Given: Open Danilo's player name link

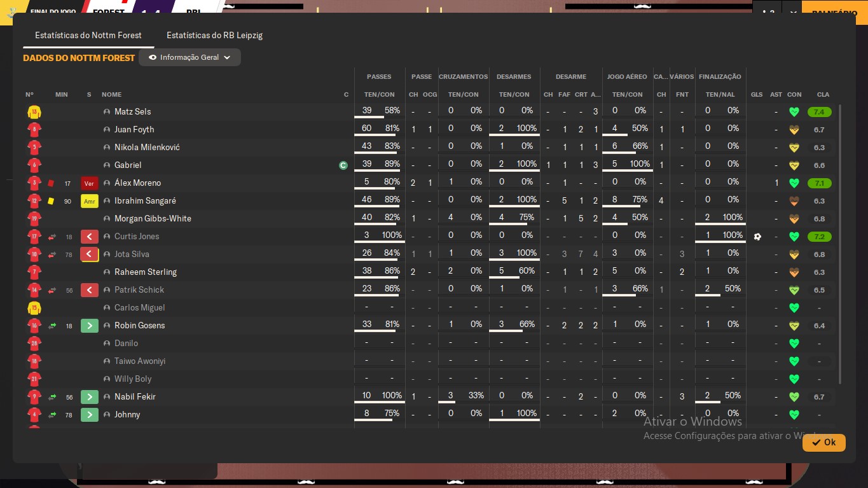Looking at the screenshot, I should pos(126,344).
